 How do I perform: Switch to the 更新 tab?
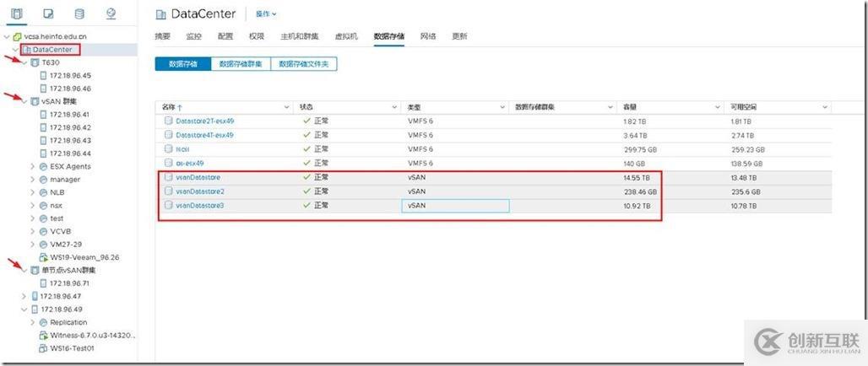pos(459,36)
